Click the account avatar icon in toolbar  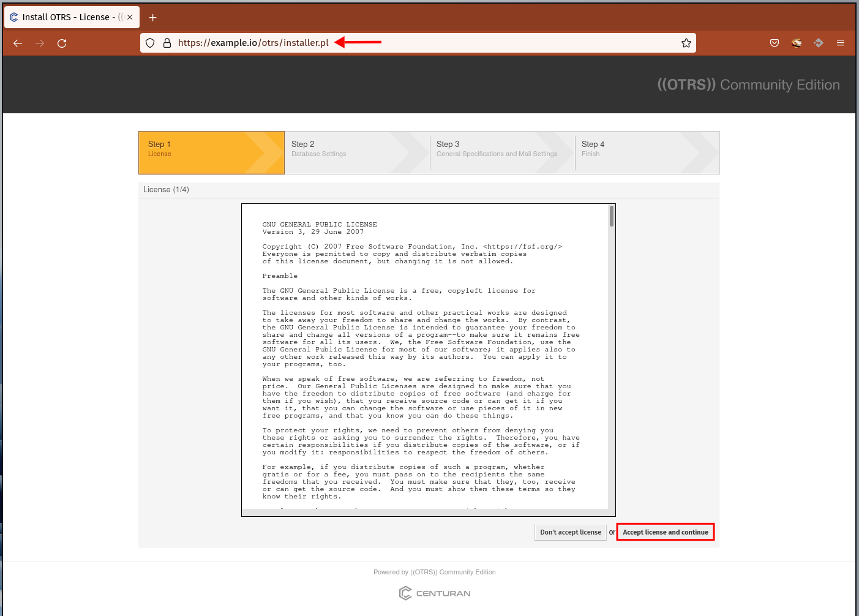pos(797,43)
